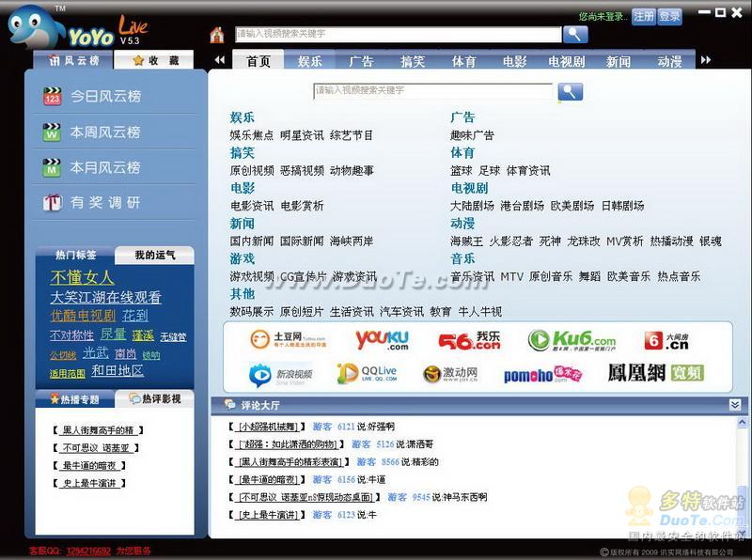Click the comment list scrollbar up arrow
Image resolution: width=752 pixels, height=560 pixels.
pyautogui.click(x=742, y=423)
